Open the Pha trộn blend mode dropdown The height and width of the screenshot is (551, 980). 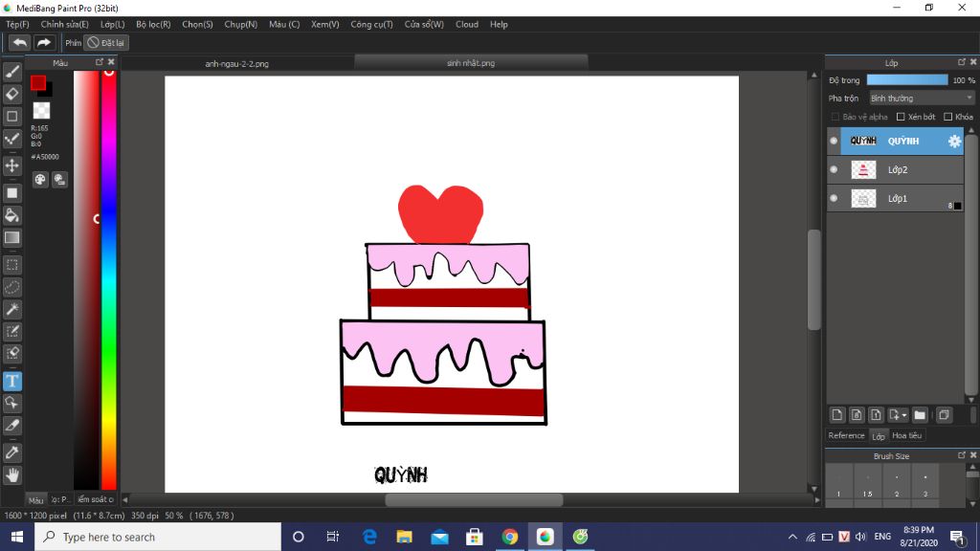pyautogui.click(x=922, y=99)
